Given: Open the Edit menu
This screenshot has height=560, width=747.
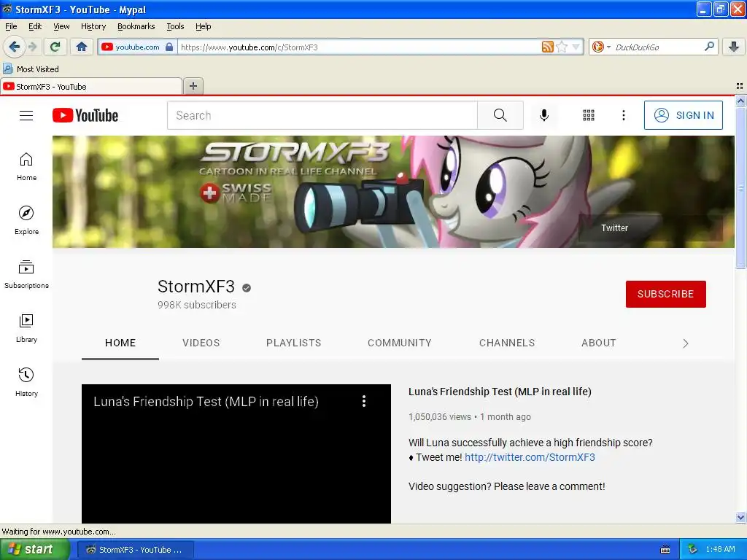Looking at the screenshot, I should pos(35,26).
